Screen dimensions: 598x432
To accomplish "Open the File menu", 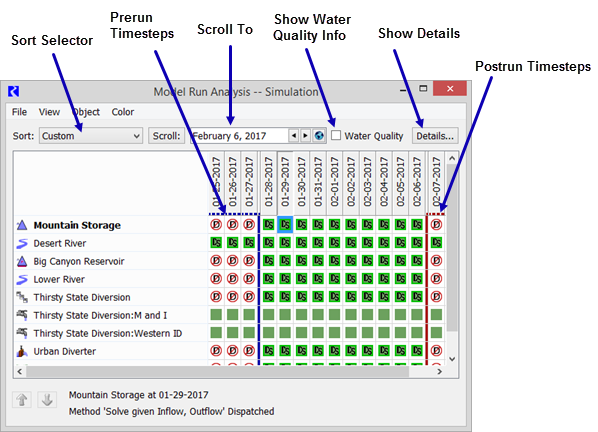I will tap(19, 112).
